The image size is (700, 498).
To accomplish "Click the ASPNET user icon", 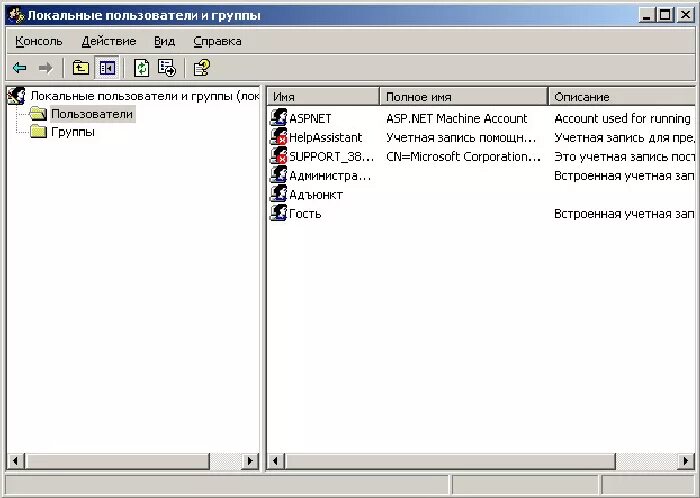I will (x=279, y=117).
